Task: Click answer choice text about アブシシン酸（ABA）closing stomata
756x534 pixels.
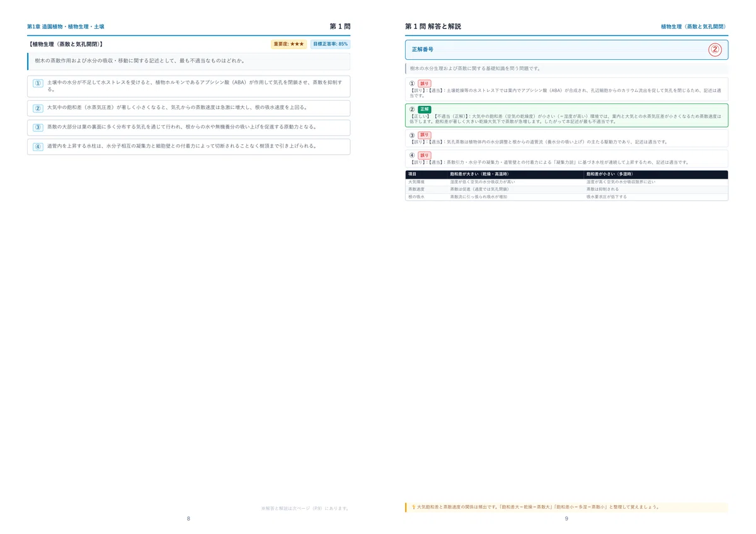Action: 195,86
